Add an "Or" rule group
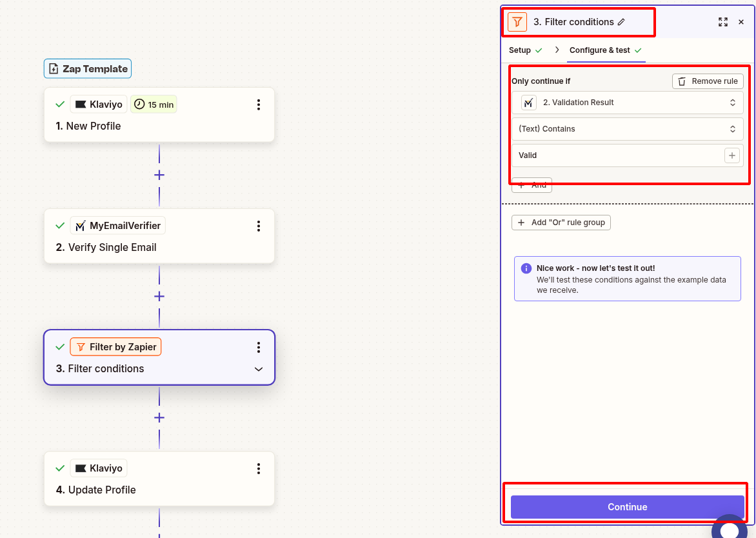The height and width of the screenshot is (538, 756). pyautogui.click(x=561, y=223)
